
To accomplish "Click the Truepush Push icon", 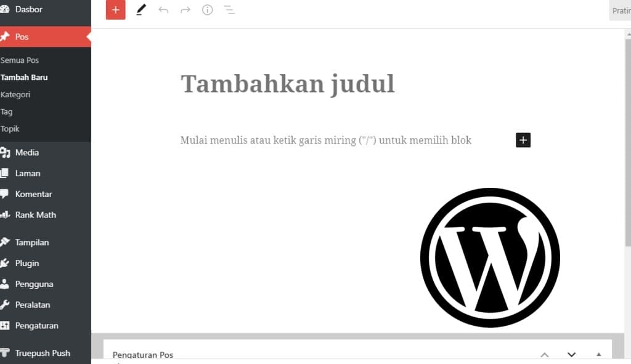I will tap(4, 353).
